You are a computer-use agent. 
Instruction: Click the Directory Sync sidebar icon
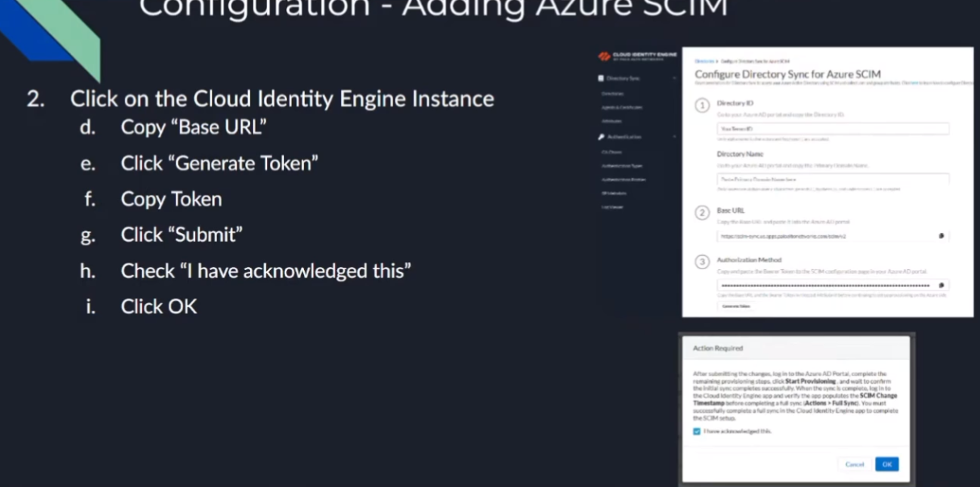pos(601,78)
